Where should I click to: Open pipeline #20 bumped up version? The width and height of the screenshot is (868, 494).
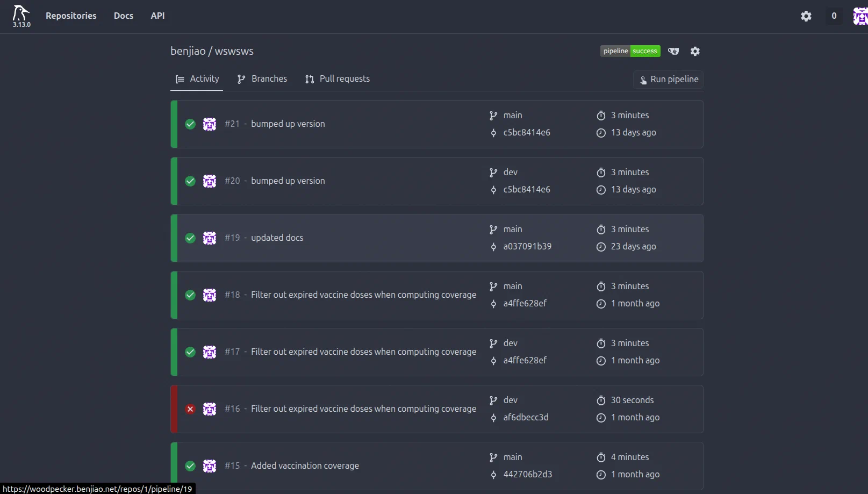pos(288,181)
